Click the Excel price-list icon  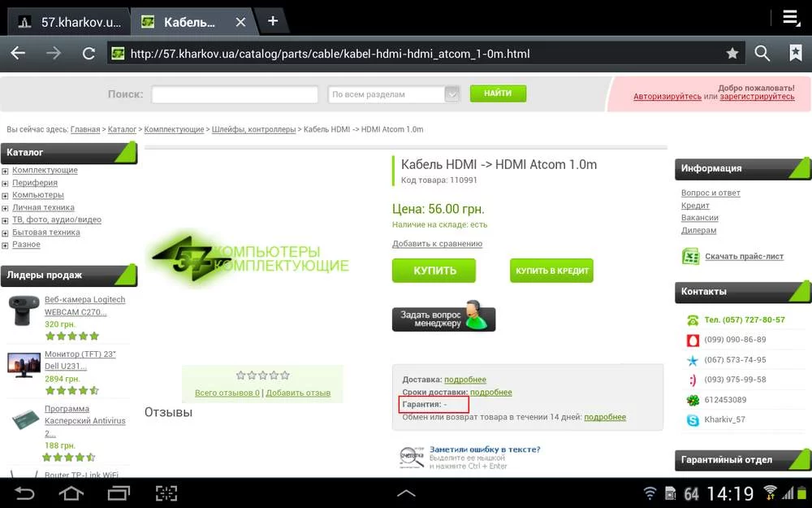point(691,256)
